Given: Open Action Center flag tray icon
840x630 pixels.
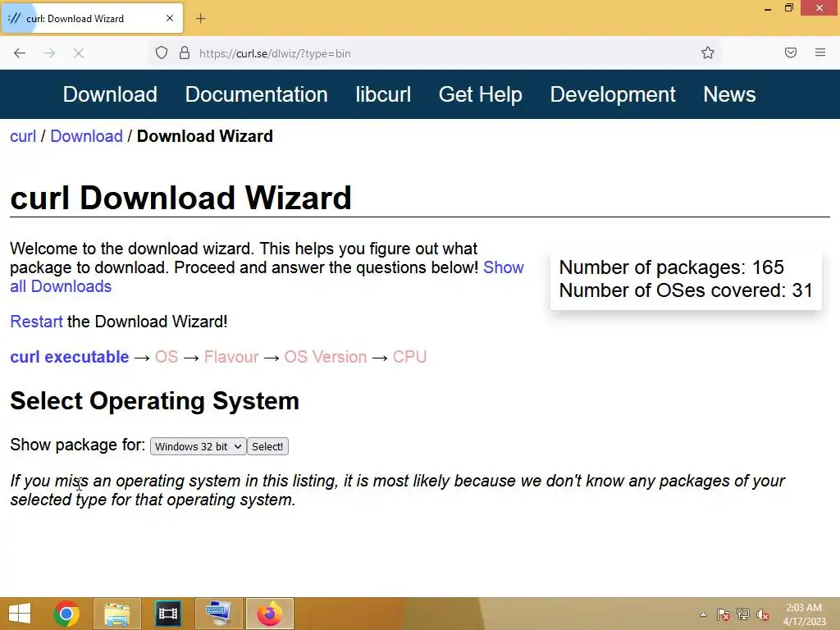Looking at the screenshot, I should coord(724,614).
